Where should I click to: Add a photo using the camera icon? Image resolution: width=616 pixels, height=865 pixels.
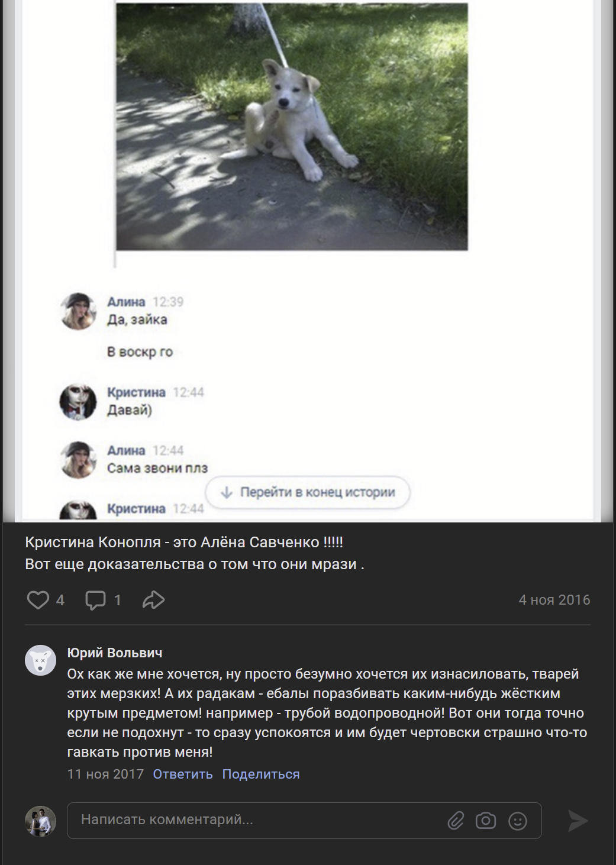pyautogui.click(x=486, y=821)
